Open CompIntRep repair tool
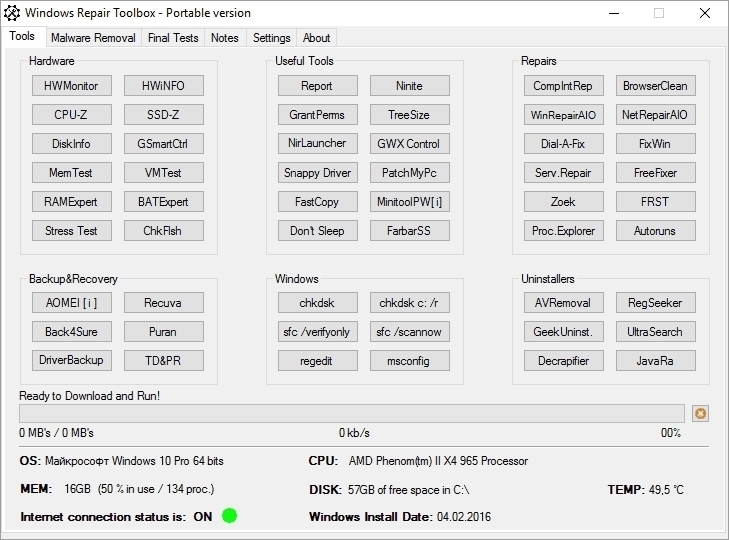 [563, 86]
